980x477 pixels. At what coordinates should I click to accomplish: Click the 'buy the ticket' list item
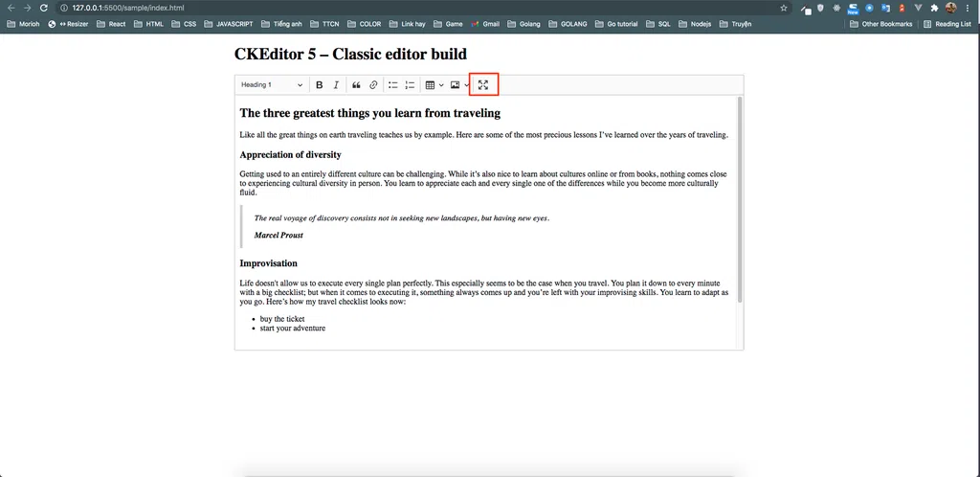pos(282,319)
